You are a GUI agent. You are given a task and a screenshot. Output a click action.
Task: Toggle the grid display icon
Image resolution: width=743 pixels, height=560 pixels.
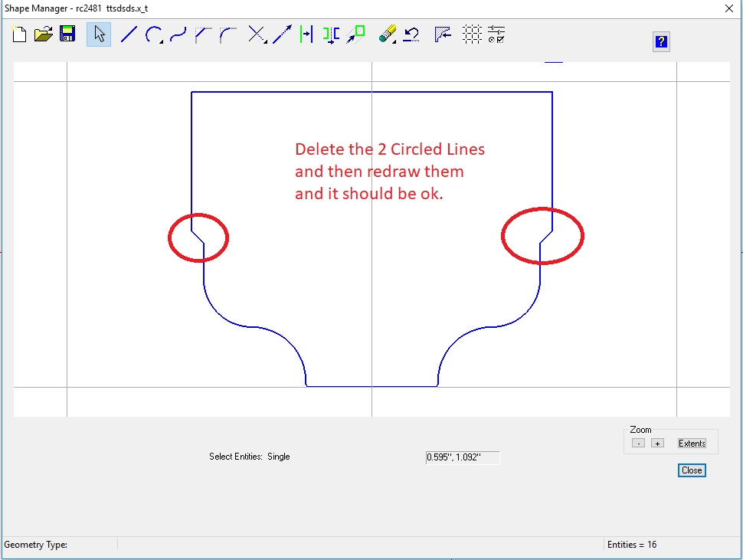click(473, 34)
